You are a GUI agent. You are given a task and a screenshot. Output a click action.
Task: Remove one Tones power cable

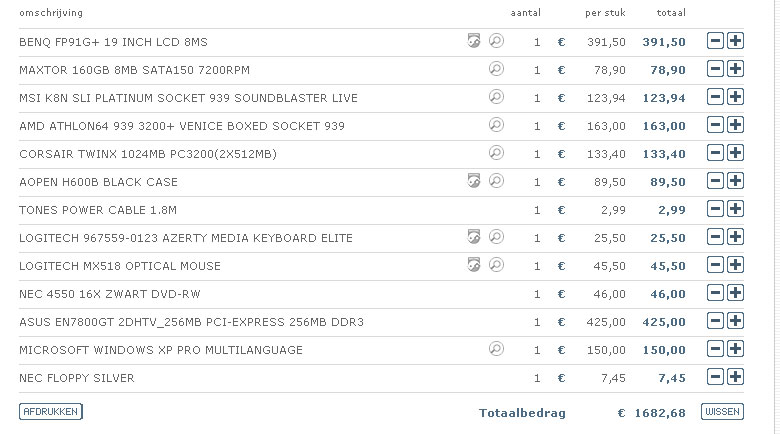[x=715, y=209]
